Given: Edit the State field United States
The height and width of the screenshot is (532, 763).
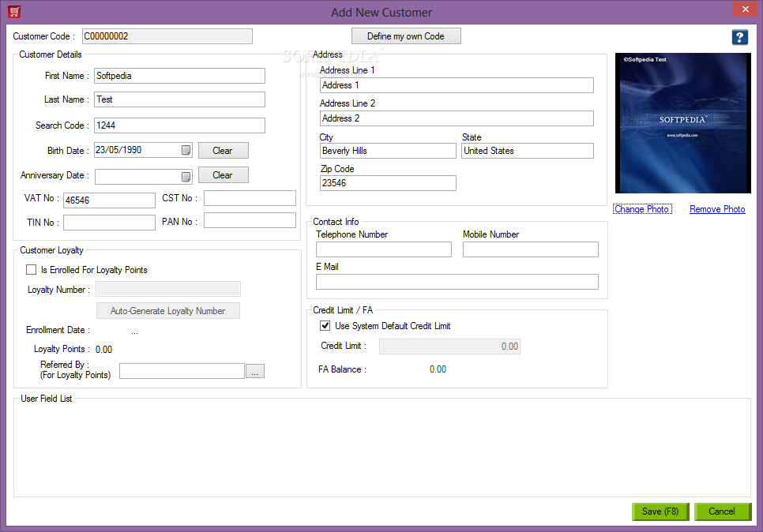Looking at the screenshot, I should pos(528,151).
